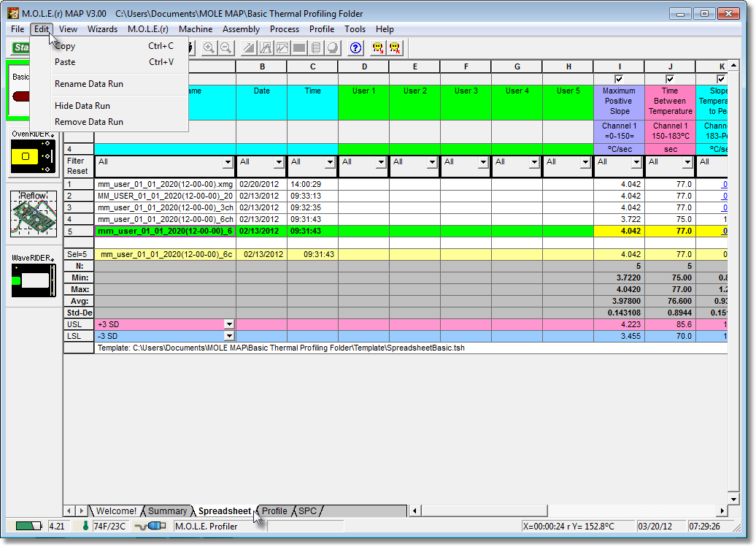Open the User 5 filter dropdown
Screen dimensions: 756x547
tap(585, 162)
